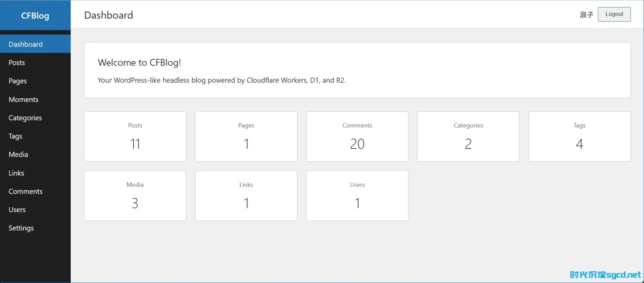Go to Links in the sidebar
This screenshot has width=644, height=283.
pyautogui.click(x=17, y=173)
